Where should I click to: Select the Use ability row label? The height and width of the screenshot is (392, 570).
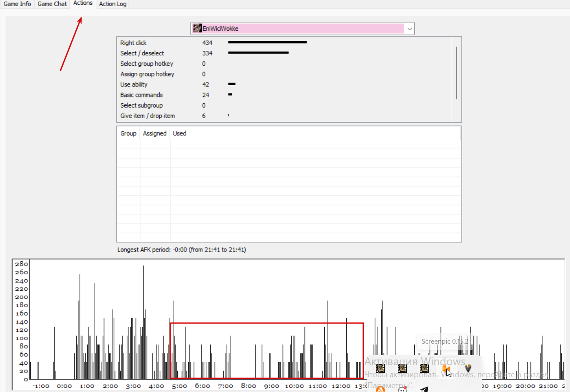coord(134,85)
